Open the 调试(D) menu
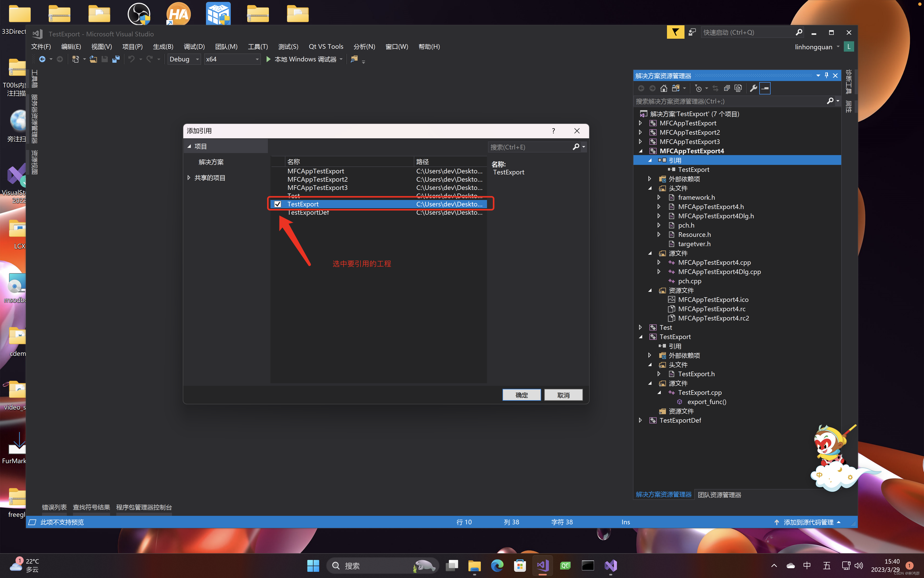 [x=194, y=46]
